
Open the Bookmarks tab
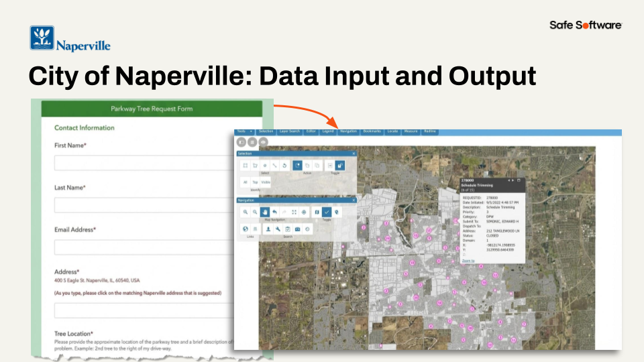(x=372, y=132)
